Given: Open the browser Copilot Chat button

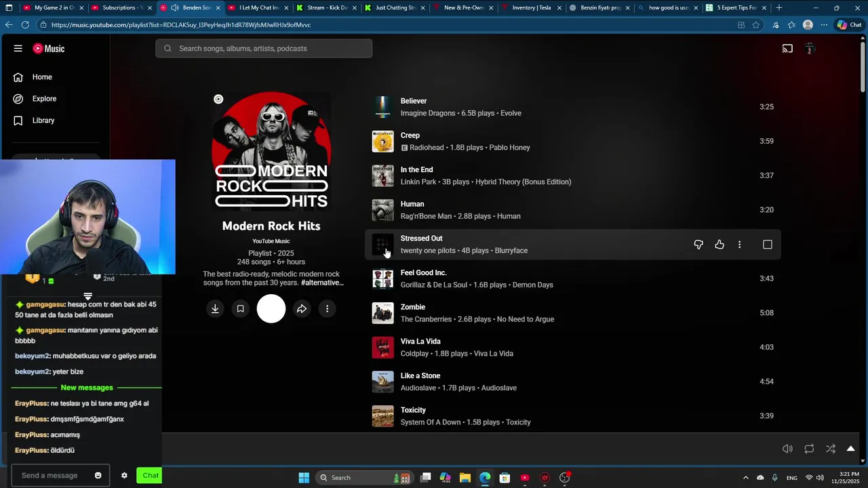Looking at the screenshot, I should tap(850, 25).
